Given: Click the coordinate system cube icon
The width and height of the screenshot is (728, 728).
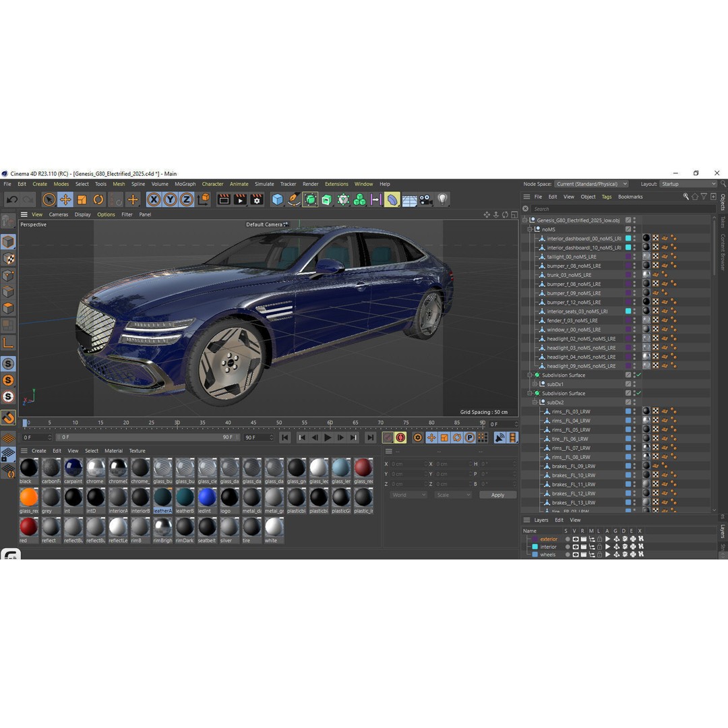Looking at the screenshot, I should tap(204, 200).
